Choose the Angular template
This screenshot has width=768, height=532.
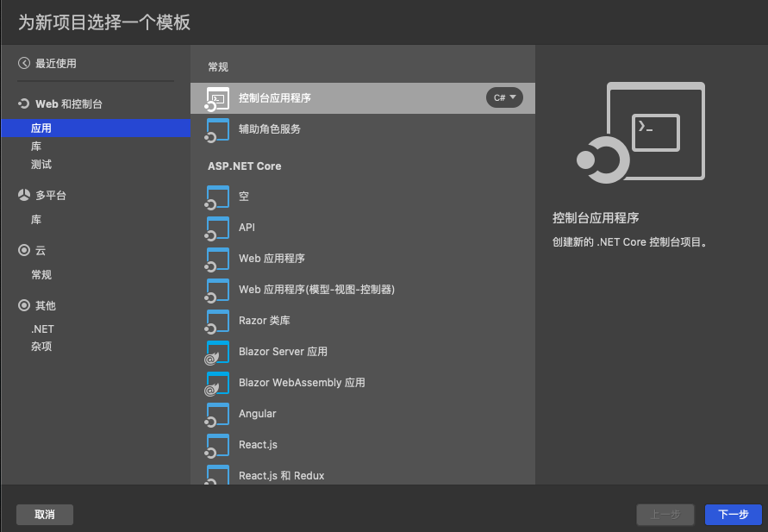[x=362, y=414]
